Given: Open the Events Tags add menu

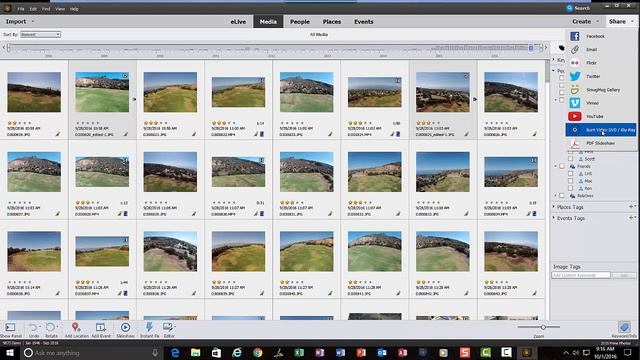Looking at the screenshot, I should click(x=632, y=218).
